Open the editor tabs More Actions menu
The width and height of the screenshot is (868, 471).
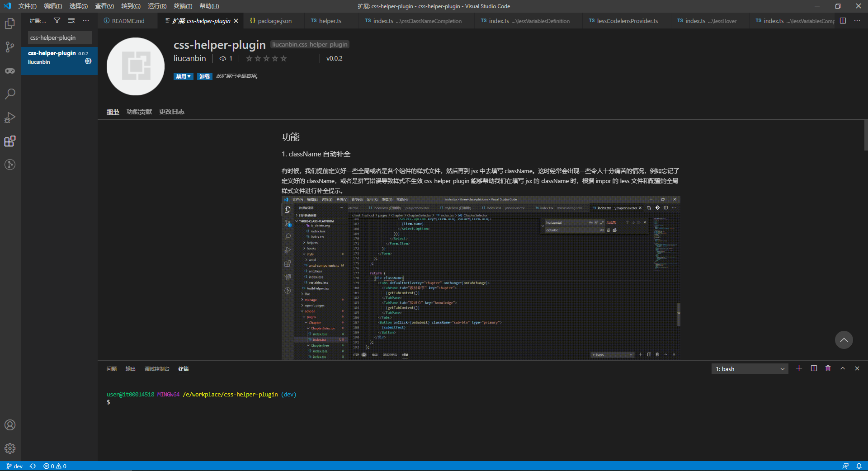pyautogui.click(x=857, y=21)
